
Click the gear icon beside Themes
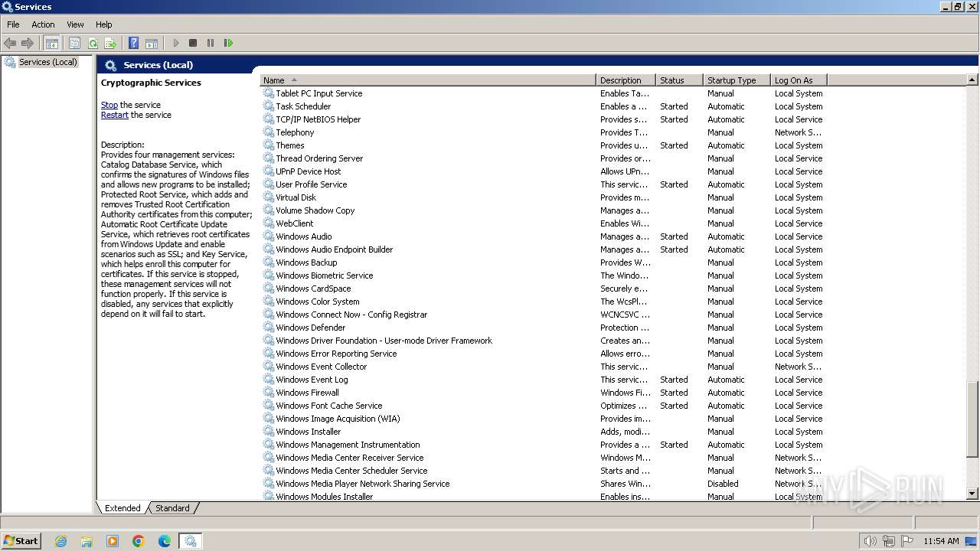(269, 145)
